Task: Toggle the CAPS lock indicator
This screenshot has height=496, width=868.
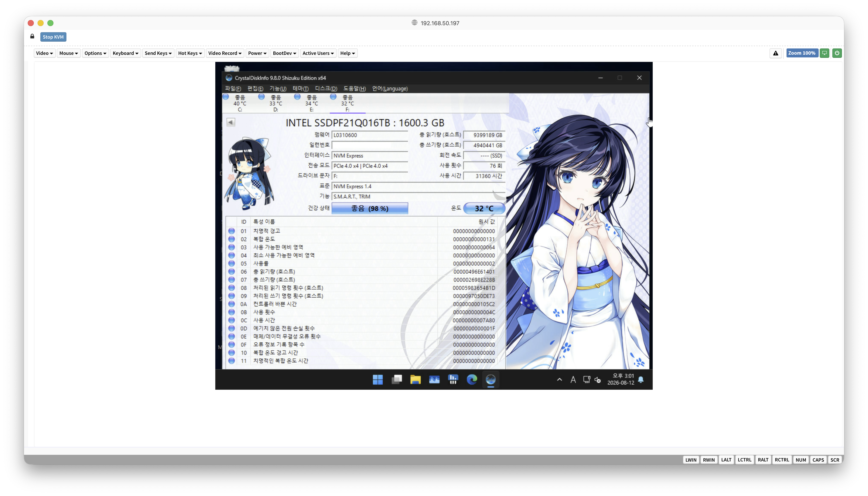Action: coord(818,460)
